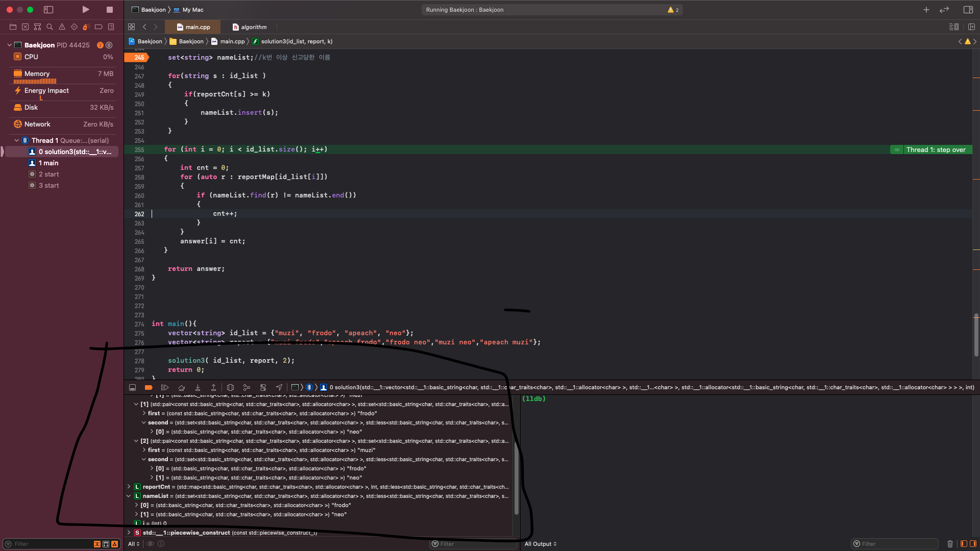The width and height of the screenshot is (980, 551).
Task: Toggle the left navigator sidebar
Action: [x=48, y=10]
